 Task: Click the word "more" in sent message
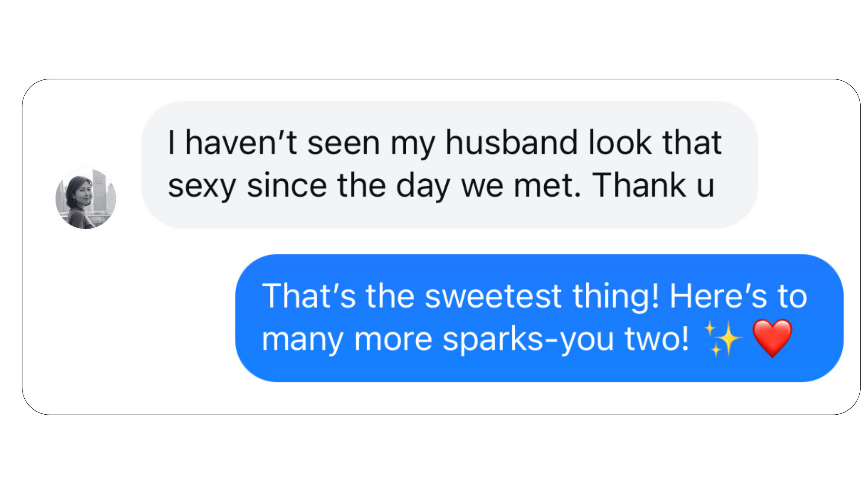(393, 339)
